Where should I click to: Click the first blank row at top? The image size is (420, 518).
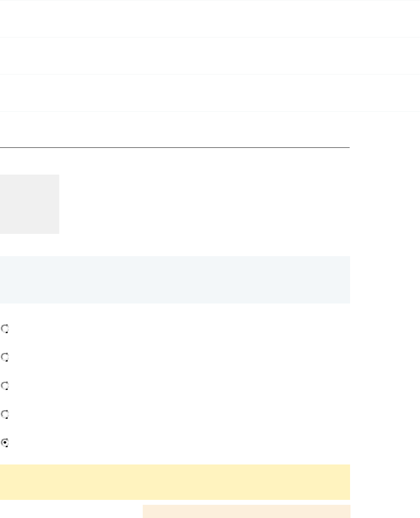click(x=210, y=19)
